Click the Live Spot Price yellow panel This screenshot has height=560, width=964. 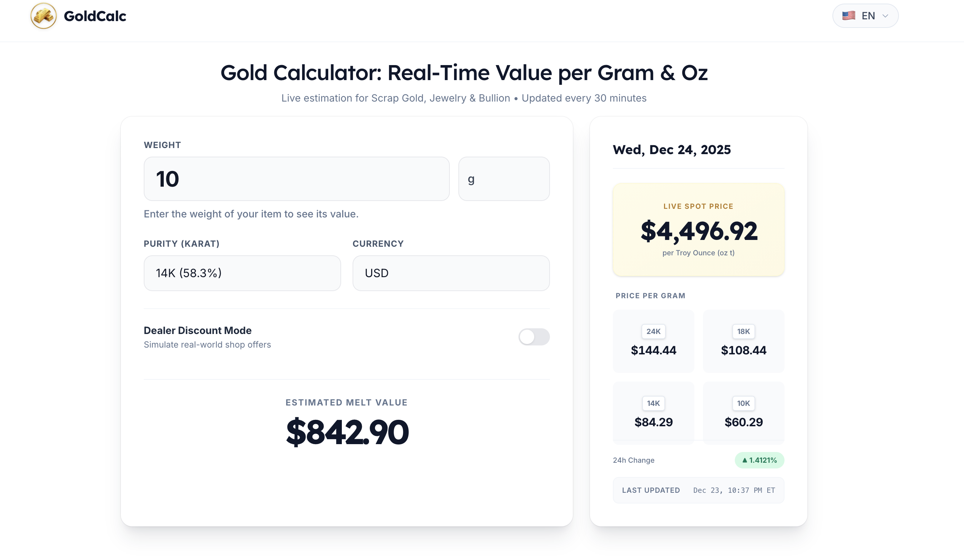pyautogui.click(x=698, y=230)
